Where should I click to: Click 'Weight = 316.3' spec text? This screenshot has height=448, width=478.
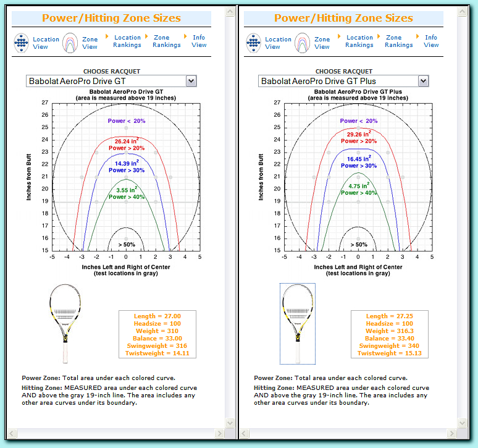point(389,331)
